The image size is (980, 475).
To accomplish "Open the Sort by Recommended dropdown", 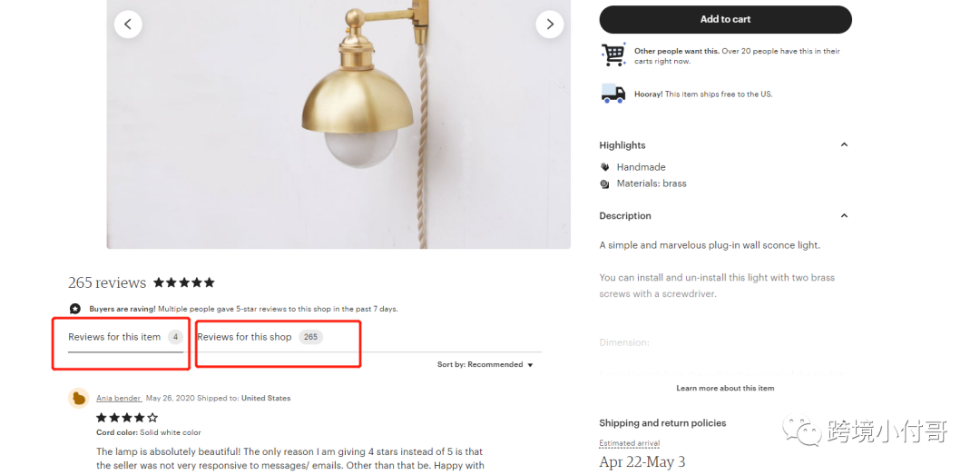I will coord(485,365).
